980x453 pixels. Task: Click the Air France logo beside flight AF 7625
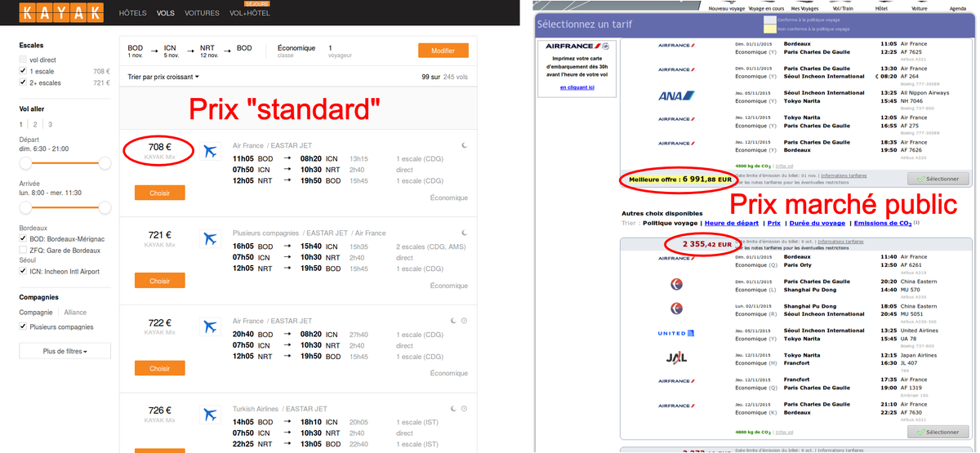point(675,46)
